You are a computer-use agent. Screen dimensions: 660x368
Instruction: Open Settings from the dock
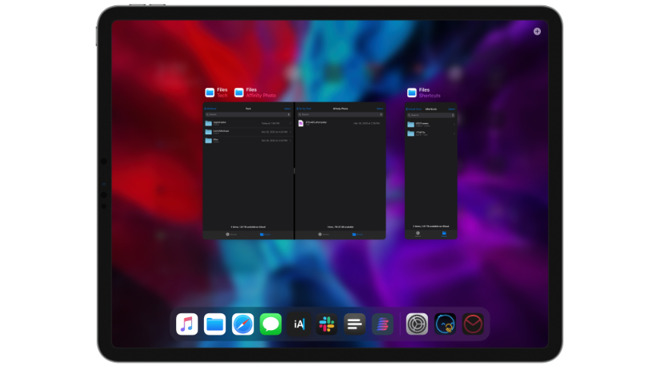point(417,324)
